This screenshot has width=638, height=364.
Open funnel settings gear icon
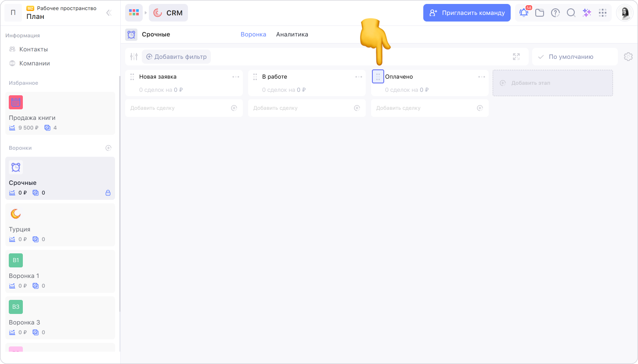(x=628, y=57)
